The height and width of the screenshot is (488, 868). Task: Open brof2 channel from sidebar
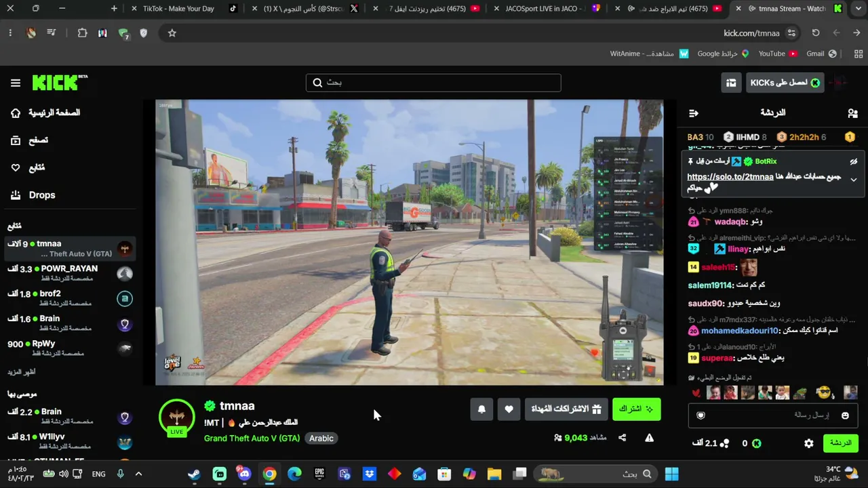pos(71,298)
